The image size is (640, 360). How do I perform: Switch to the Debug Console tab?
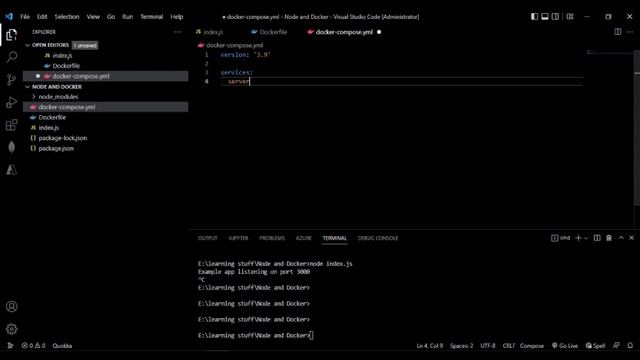click(378, 238)
